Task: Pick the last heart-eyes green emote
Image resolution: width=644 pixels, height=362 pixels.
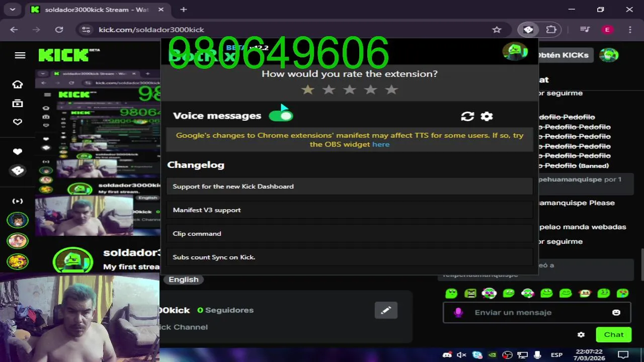Action: (622, 293)
